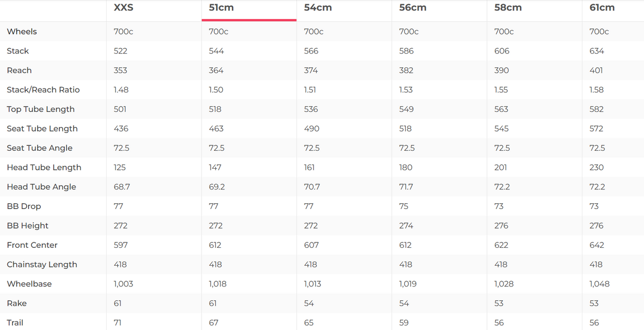Screen dimensions: 644x330
Task: Select the 490 seat tube length value
Action: click(311, 129)
